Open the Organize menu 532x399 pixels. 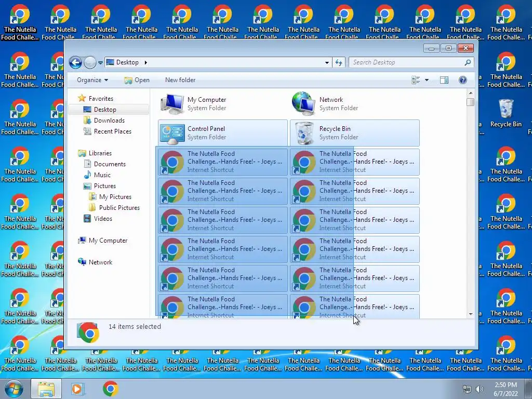(92, 80)
